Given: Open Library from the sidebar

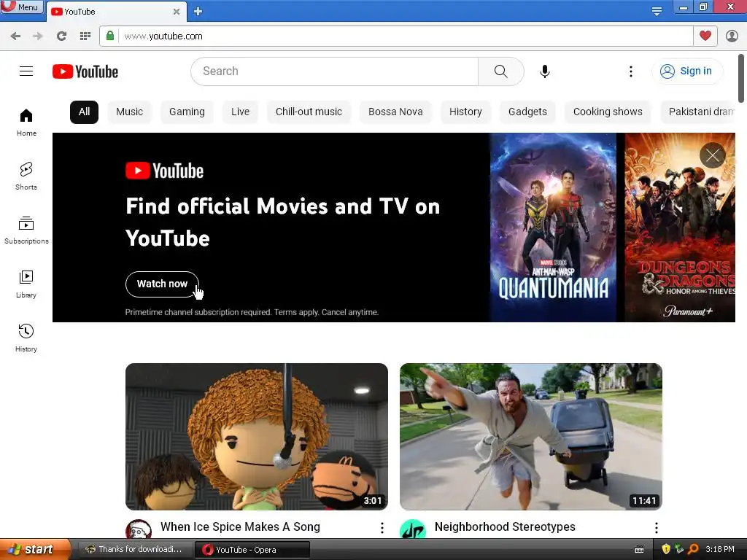Looking at the screenshot, I should 26,284.
